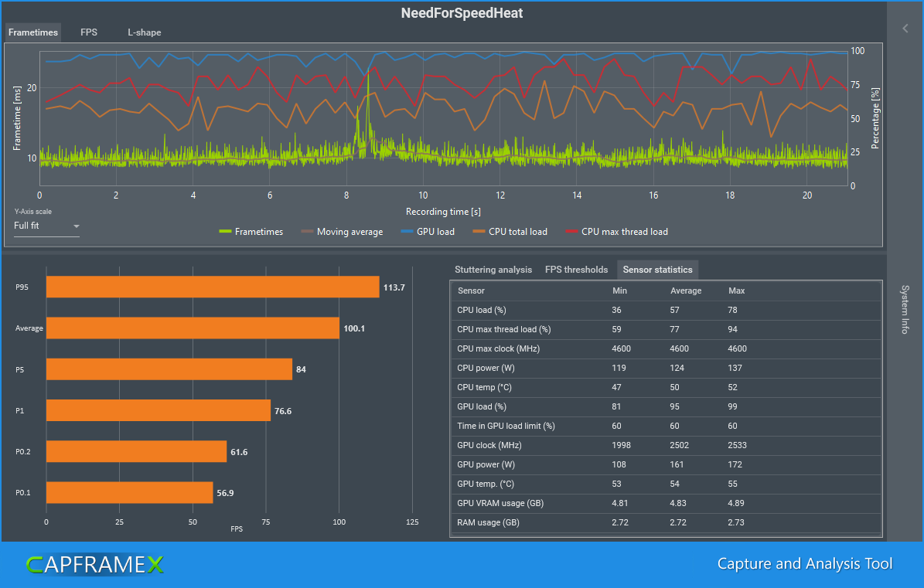
Task: Toggle the GPU load legend entry
Action: [x=430, y=232]
